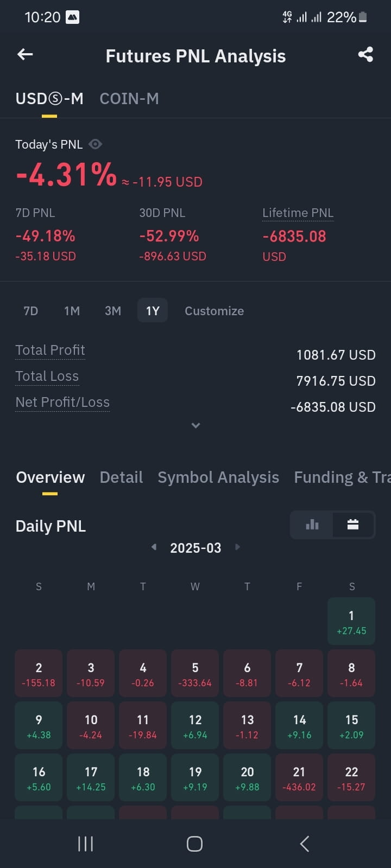Tap Android recent apps icon
391x868 pixels.
coord(85,844)
